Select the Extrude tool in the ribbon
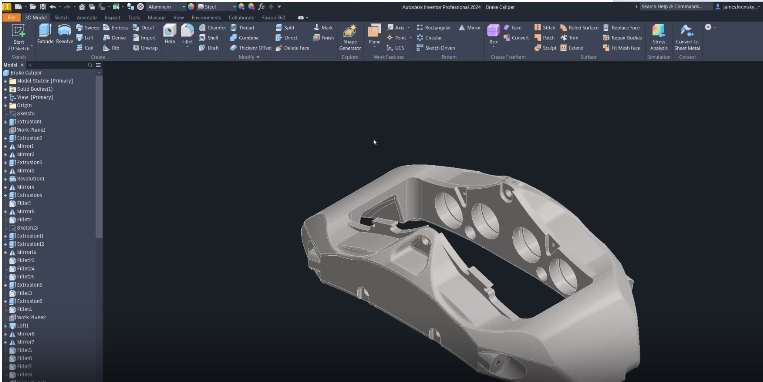 coord(45,34)
